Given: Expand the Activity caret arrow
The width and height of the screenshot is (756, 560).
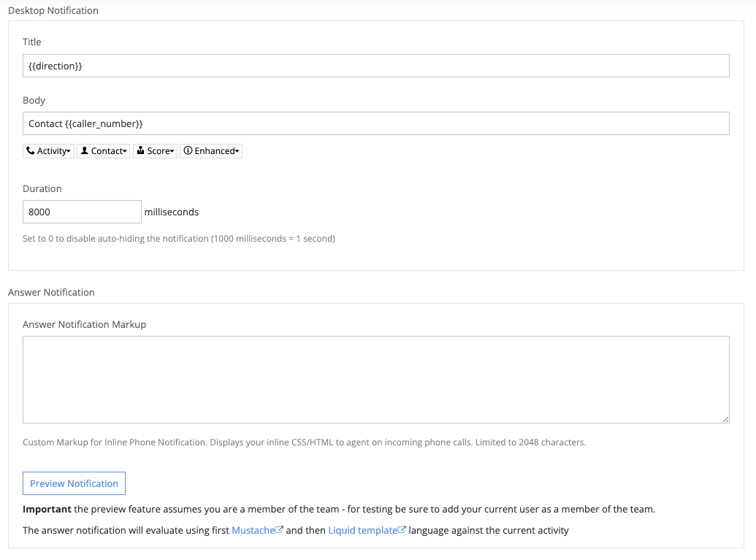Looking at the screenshot, I should tap(69, 152).
